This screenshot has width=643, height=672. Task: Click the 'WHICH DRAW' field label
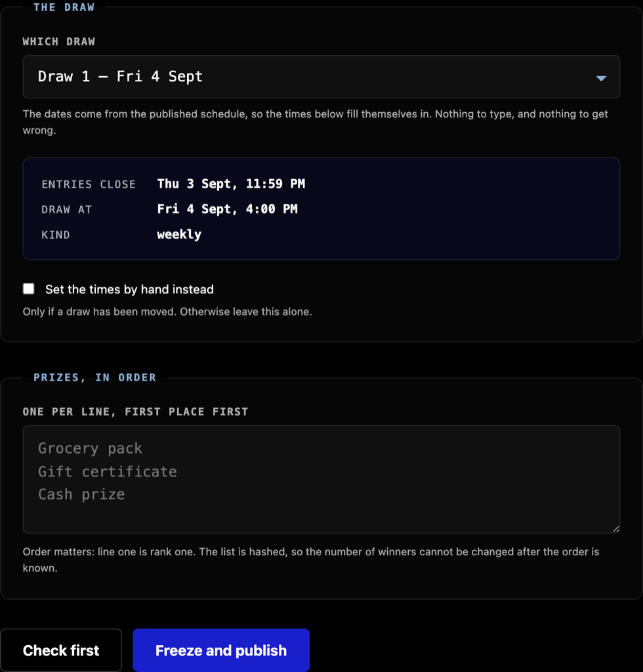click(x=58, y=41)
